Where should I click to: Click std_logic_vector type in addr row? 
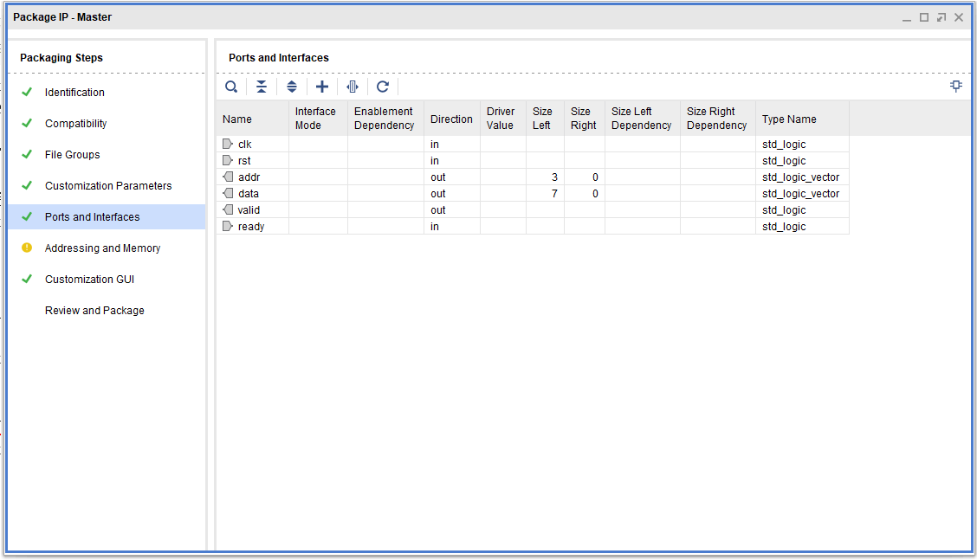pos(800,177)
